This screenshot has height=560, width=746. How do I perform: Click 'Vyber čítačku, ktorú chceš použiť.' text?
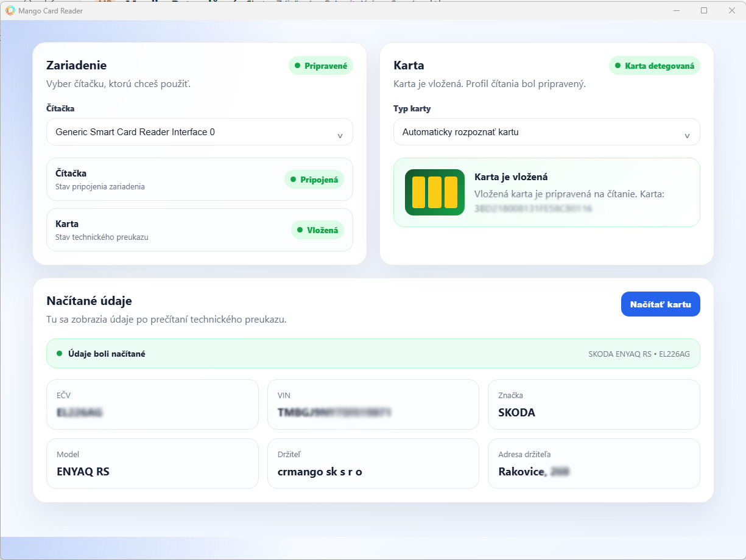(119, 84)
